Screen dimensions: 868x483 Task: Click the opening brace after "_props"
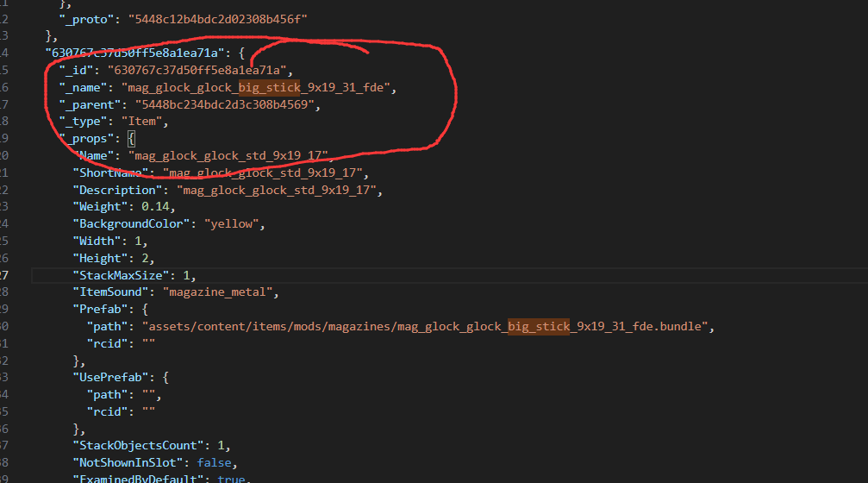[x=131, y=138]
